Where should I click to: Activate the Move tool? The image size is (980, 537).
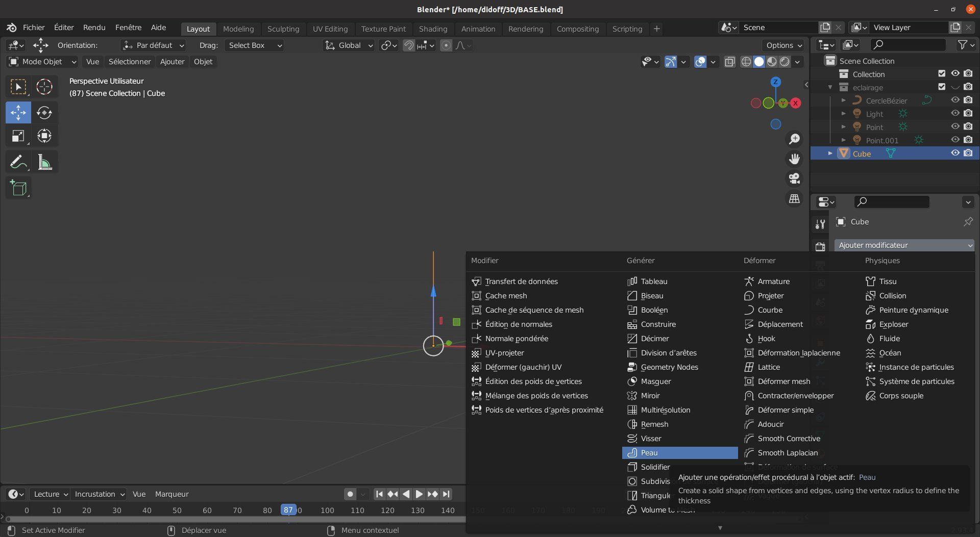(18, 113)
